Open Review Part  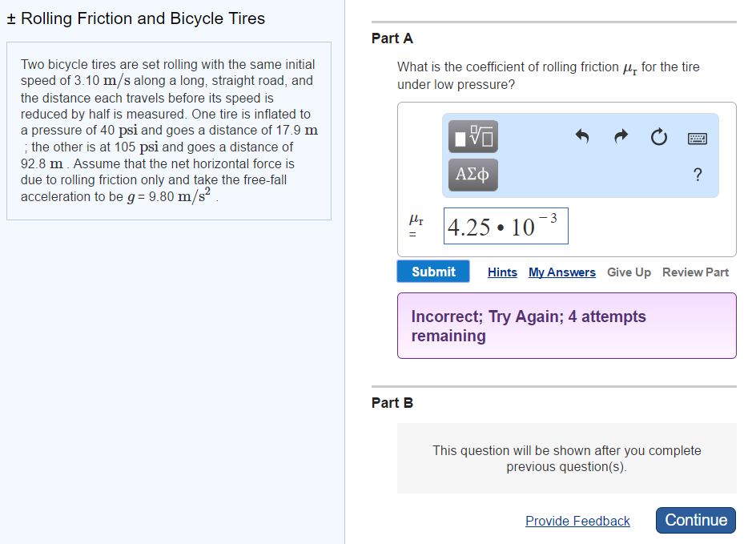pyautogui.click(x=695, y=272)
